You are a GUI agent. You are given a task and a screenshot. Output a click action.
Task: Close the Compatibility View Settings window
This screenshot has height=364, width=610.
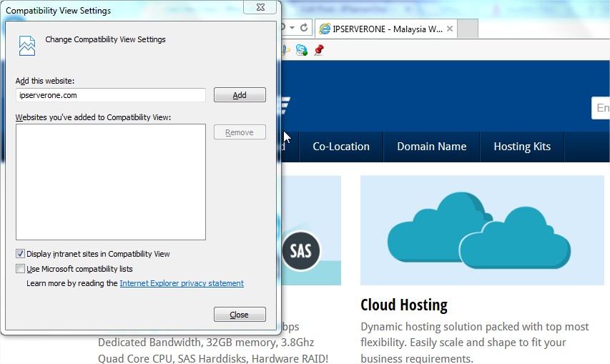260,7
